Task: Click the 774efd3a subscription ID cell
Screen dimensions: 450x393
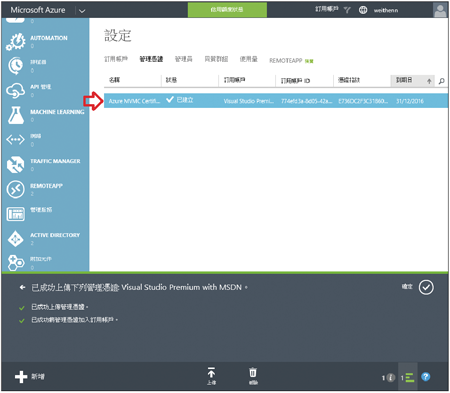Action: (306, 101)
